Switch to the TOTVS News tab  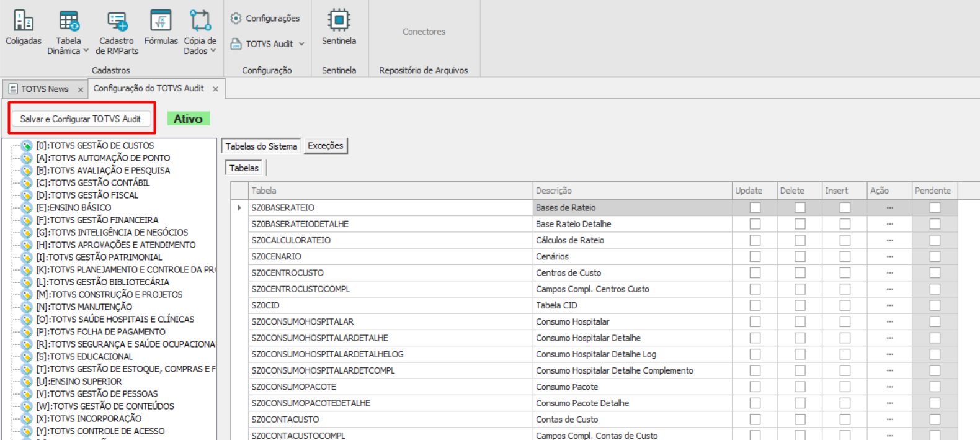45,89
